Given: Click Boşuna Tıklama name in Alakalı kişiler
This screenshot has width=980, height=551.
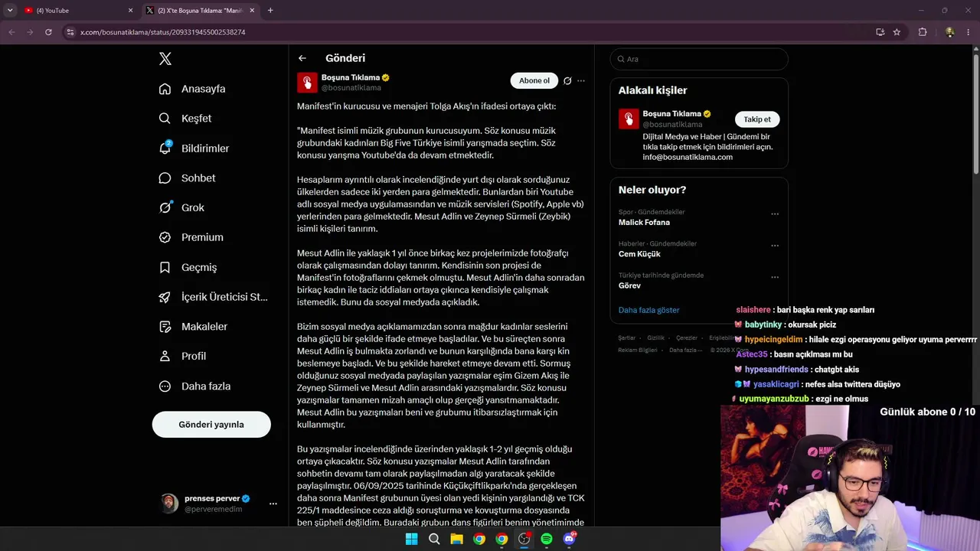Looking at the screenshot, I should 671,114.
